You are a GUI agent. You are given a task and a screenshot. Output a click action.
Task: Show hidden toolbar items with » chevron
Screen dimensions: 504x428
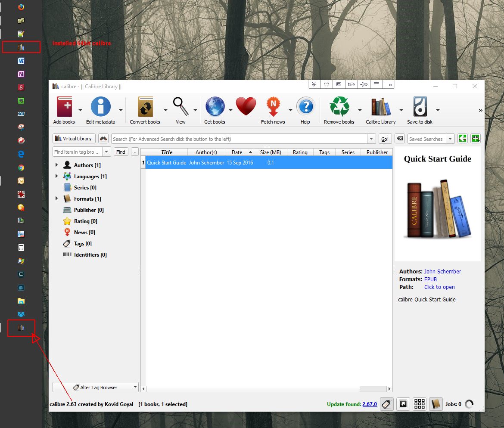coord(481,110)
